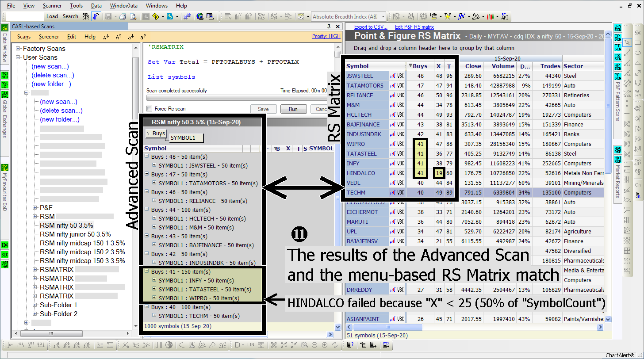Click the symbol input field in toolbar
644x359 pixels.
click(25, 16)
